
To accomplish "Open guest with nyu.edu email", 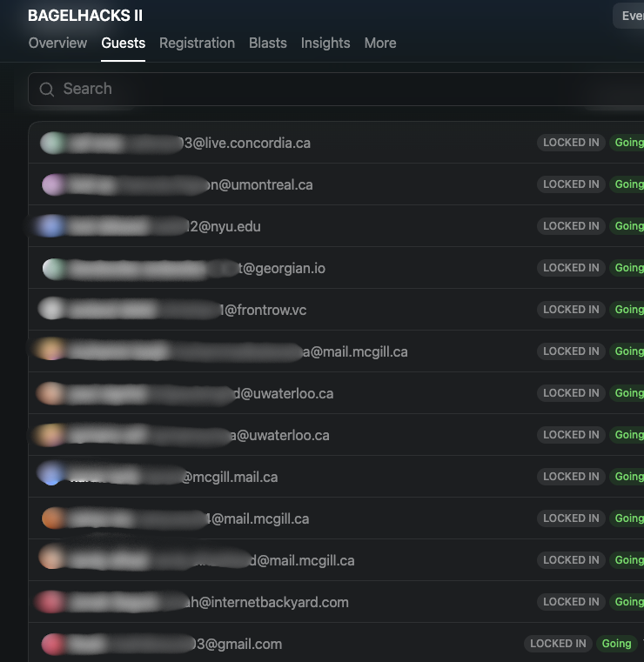I will (x=336, y=226).
